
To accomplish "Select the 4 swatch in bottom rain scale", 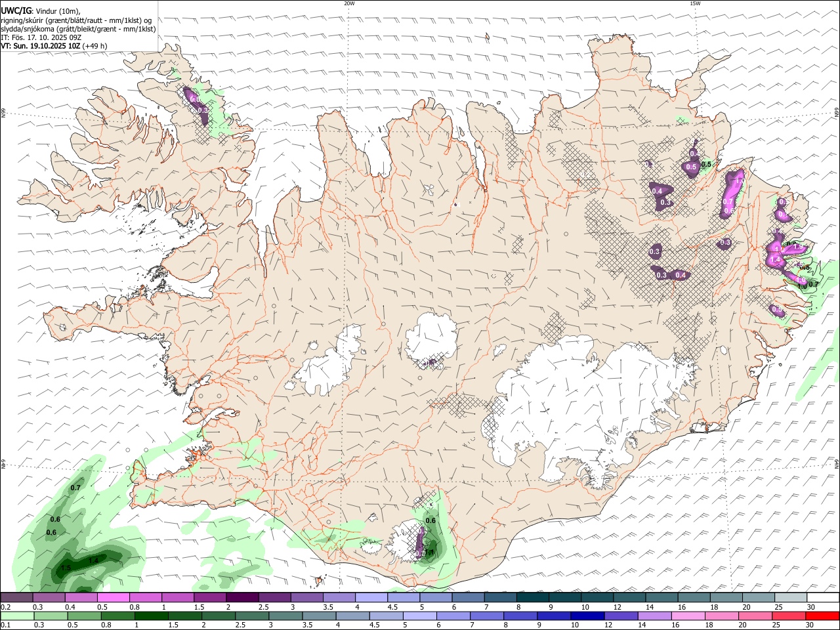I will (x=353, y=616).
